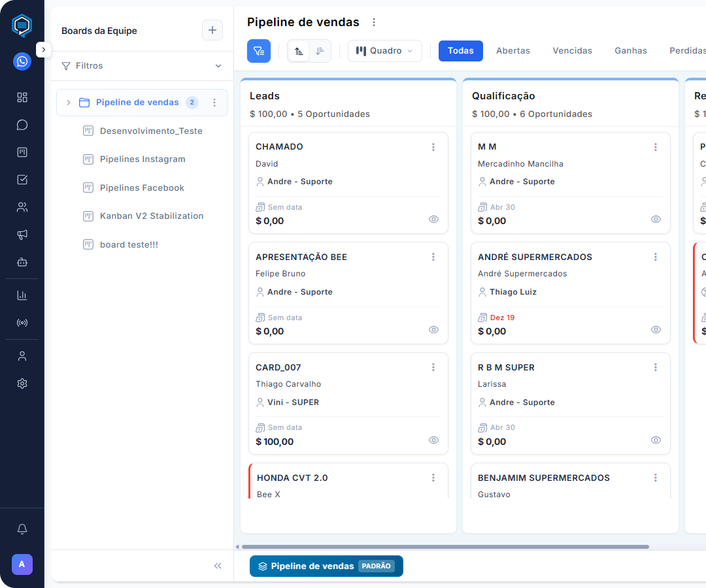
Task: Open settings gear icon in sidebar
Action: click(x=22, y=384)
